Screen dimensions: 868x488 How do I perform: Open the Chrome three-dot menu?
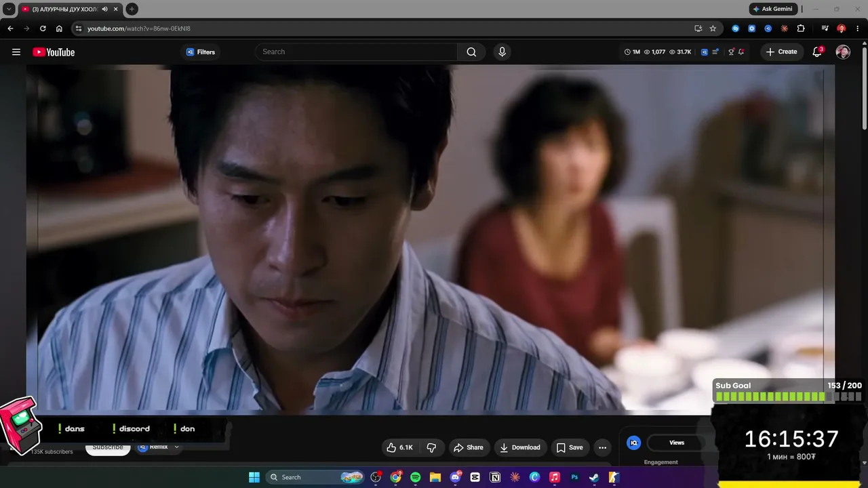(858, 28)
